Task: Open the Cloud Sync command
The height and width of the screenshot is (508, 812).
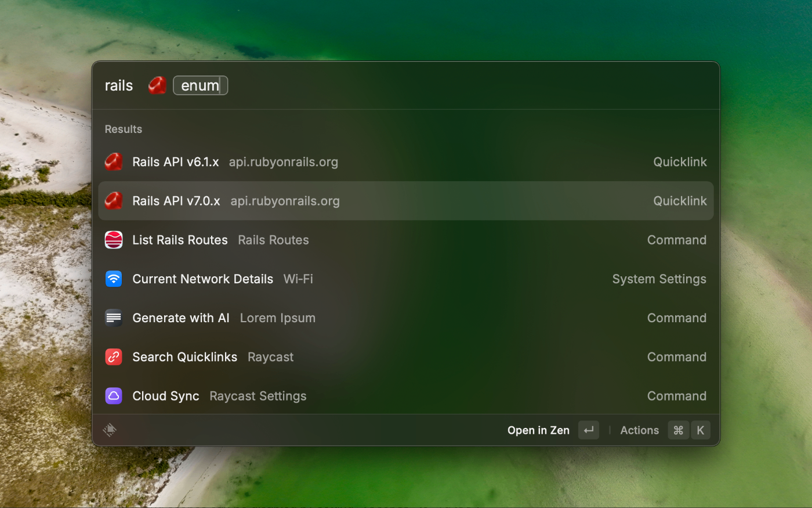Action: [x=406, y=395]
